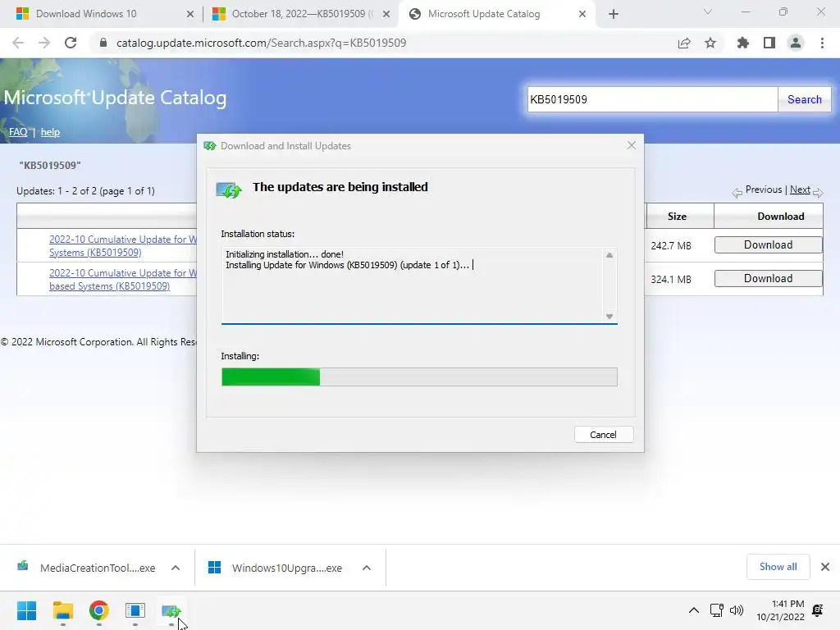Screen dimensions: 840x630
Task: Open the blue window taskbar app
Action: (135, 610)
